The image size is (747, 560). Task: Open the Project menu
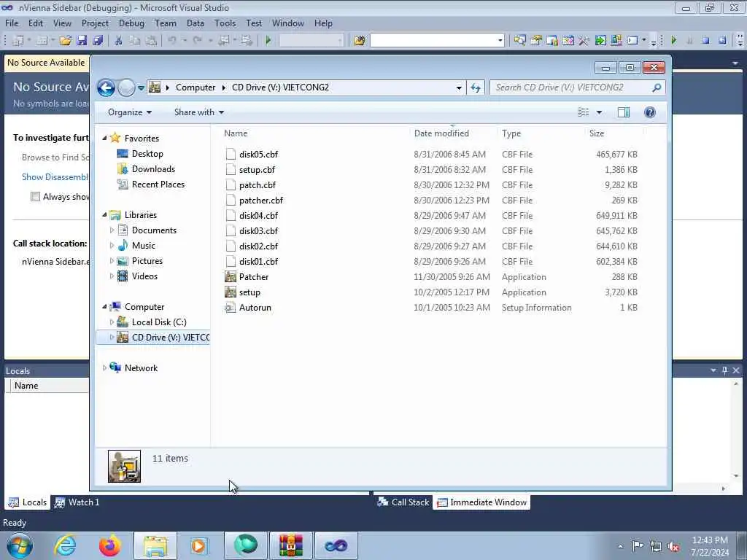[95, 23]
